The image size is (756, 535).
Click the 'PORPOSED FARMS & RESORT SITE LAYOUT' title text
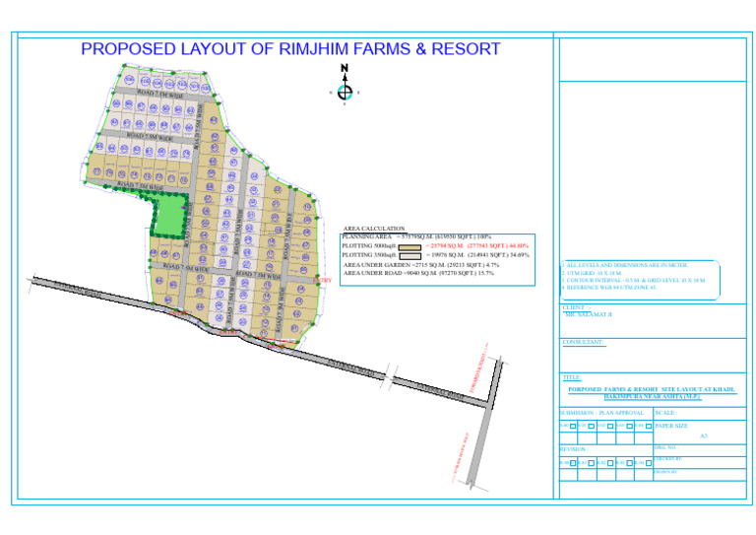(x=652, y=393)
